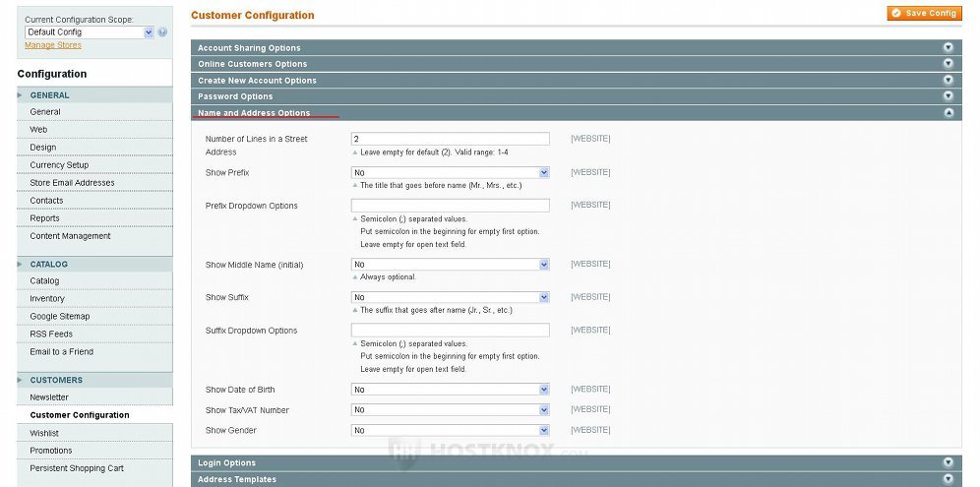
Task: Expand Login Options arrow icon
Action: 949,462
